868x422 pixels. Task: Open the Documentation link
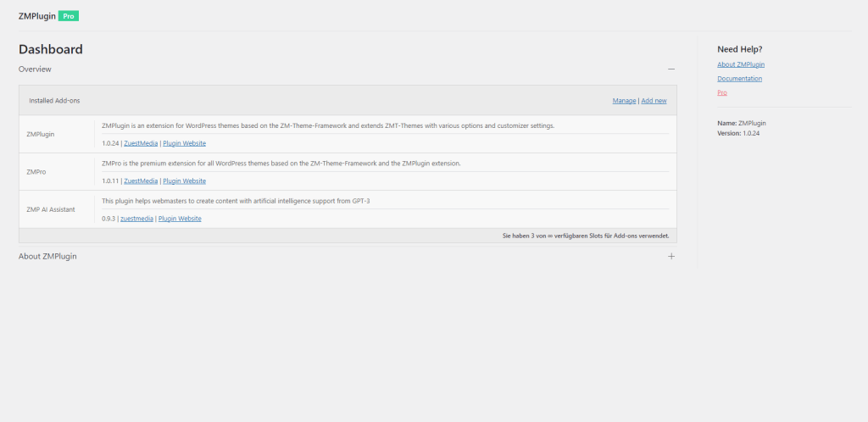point(739,79)
